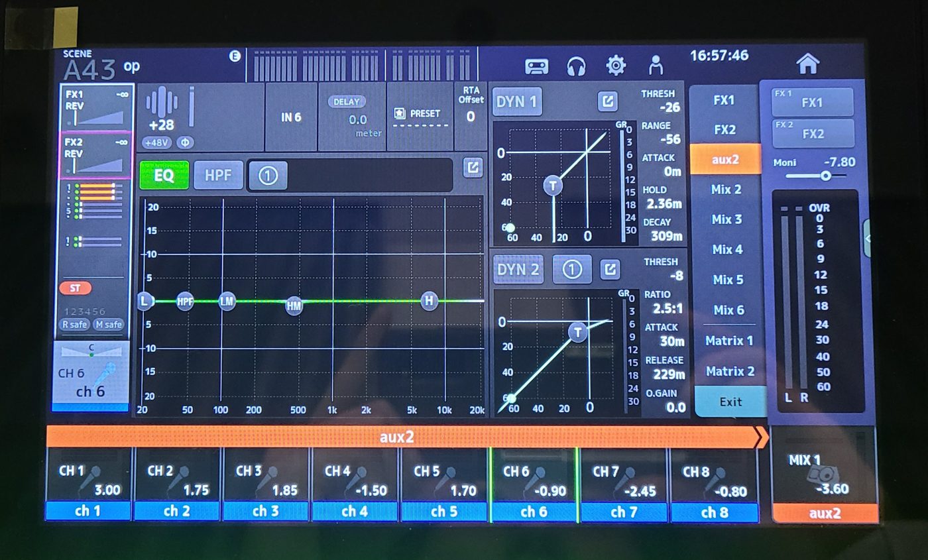Select Matrix 1 in sends list
The height and width of the screenshot is (560, 928).
tap(728, 341)
